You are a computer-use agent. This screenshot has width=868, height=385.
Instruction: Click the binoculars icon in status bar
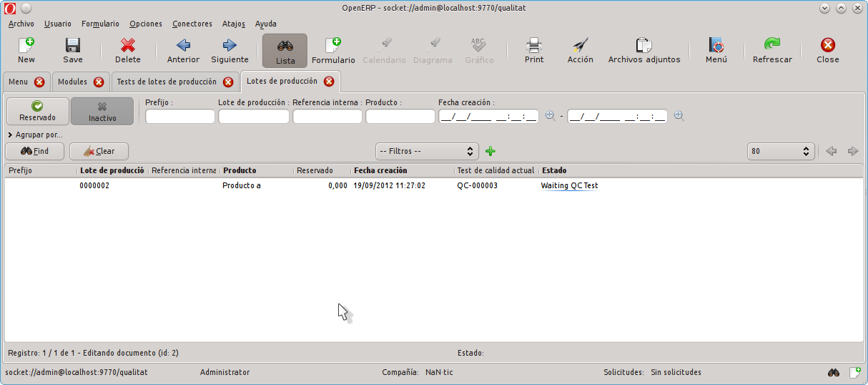tap(834, 372)
